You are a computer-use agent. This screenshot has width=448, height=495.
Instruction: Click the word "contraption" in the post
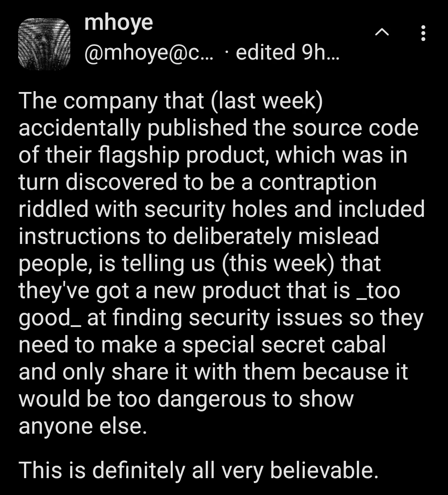(x=317, y=182)
